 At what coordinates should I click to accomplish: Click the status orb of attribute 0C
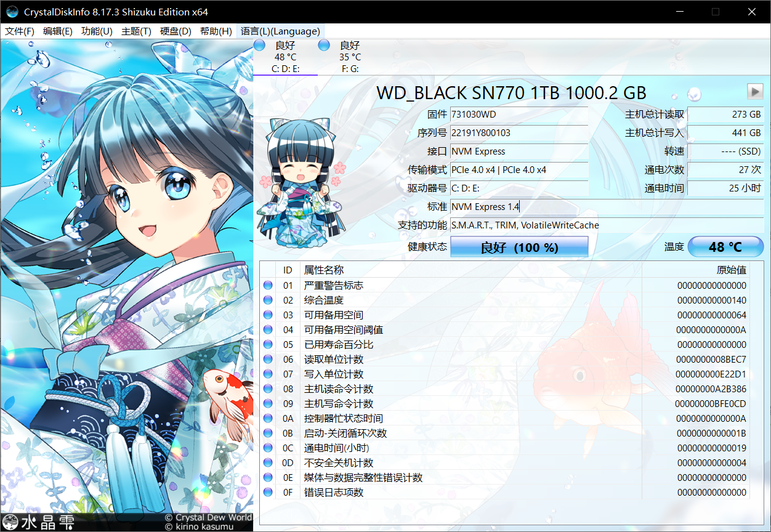(268, 448)
